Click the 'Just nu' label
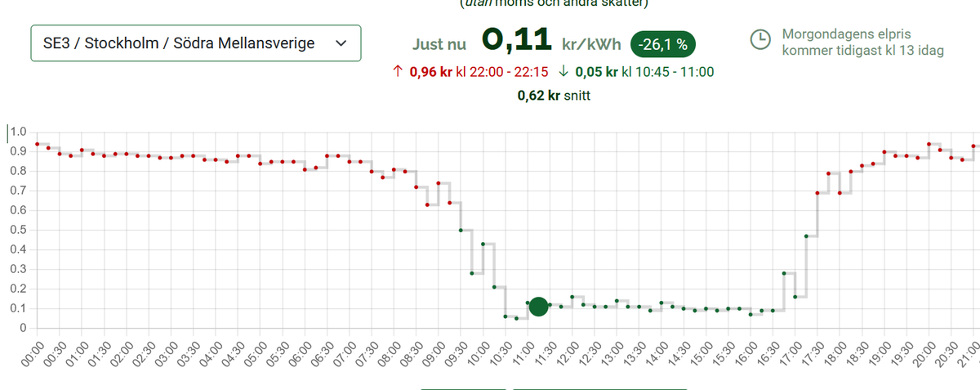Image resolution: width=980 pixels, height=390 pixels. (x=439, y=44)
